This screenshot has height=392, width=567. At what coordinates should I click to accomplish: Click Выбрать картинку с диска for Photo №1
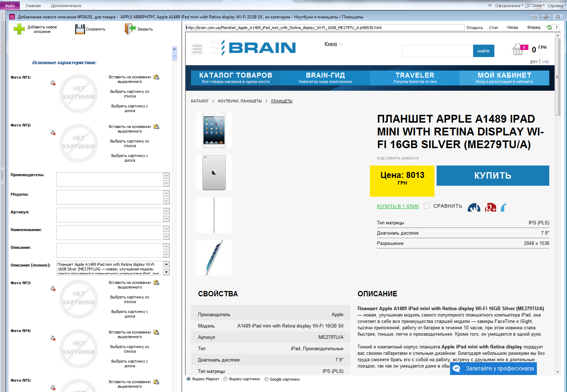tap(130, 108)
